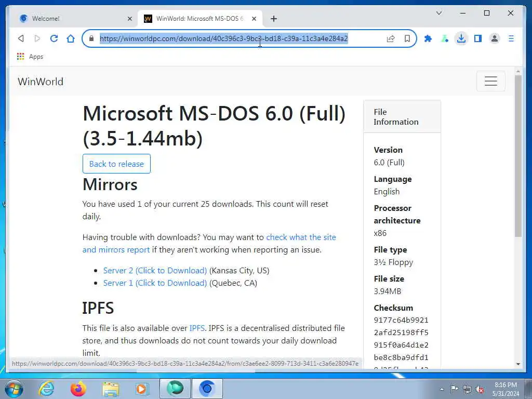Click the muted volume tray icon
The width and height of the screenshot is (532, 399).
480,389
